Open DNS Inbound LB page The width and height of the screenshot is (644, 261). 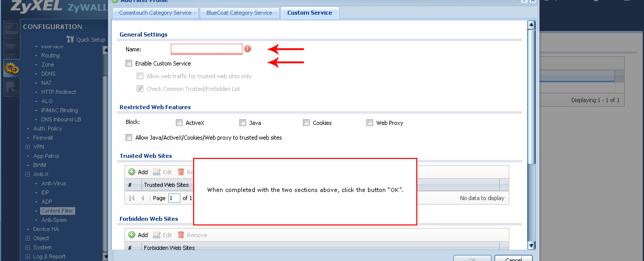[x=61, y=119]
